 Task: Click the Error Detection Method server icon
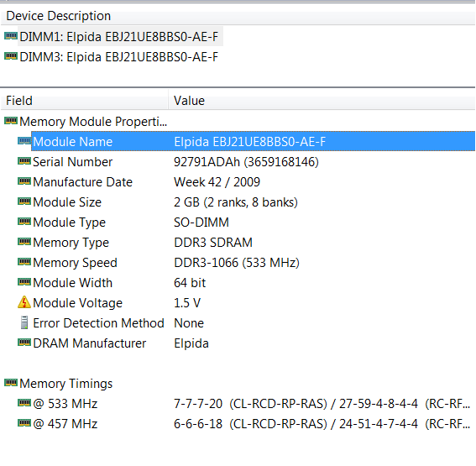click(x=24, y=322)
